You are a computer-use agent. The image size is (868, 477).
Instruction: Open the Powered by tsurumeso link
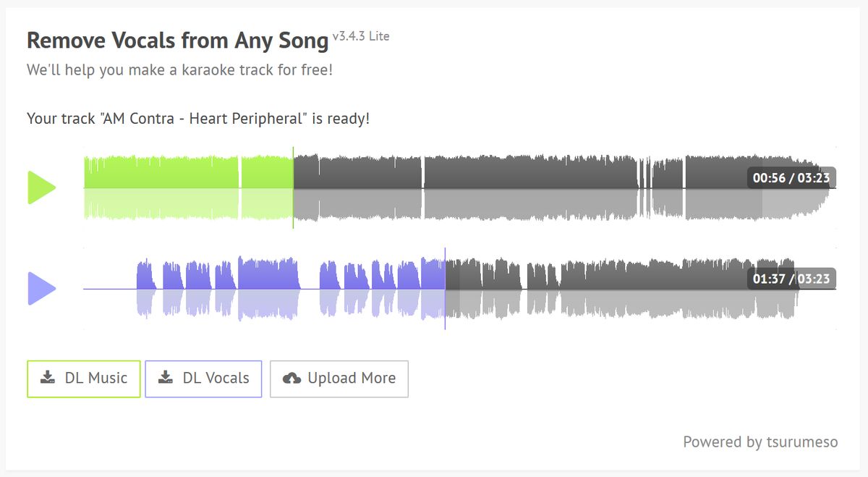[x=760, y=442]
